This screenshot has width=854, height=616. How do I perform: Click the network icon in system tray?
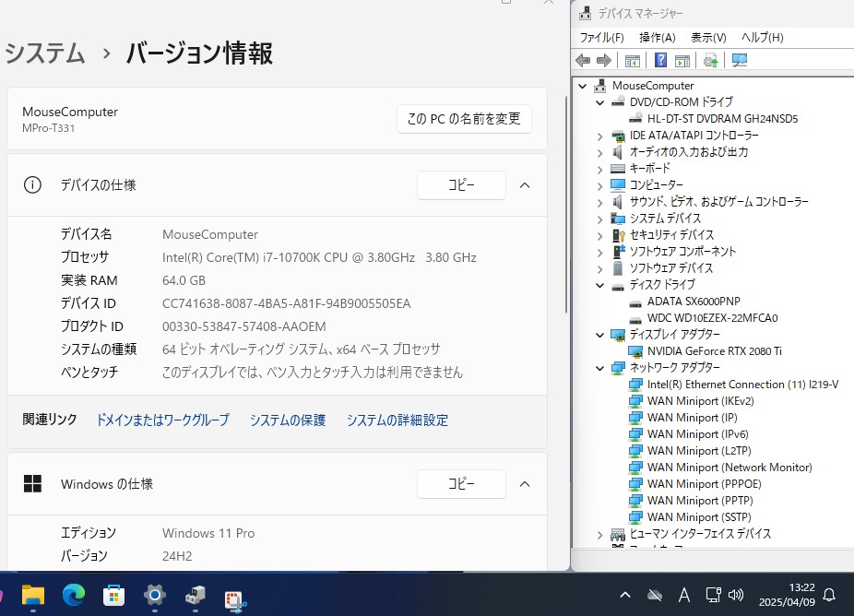[x=713, y=595]
